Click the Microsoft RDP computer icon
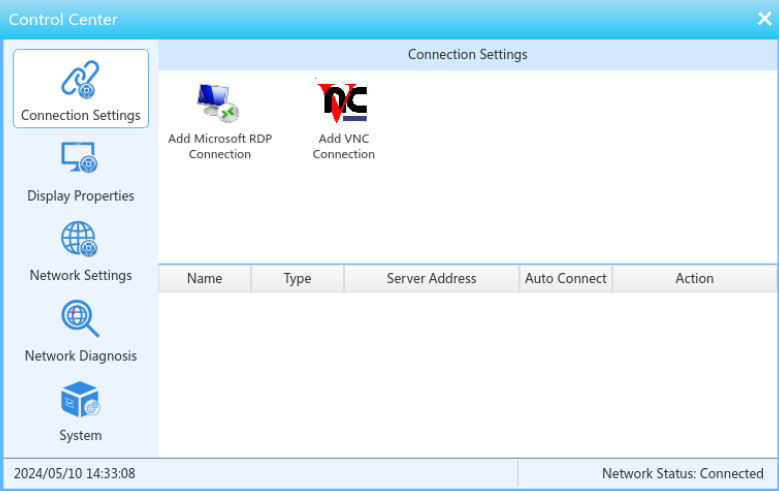Viewport: 779px width, 491px height. point(218,103)
